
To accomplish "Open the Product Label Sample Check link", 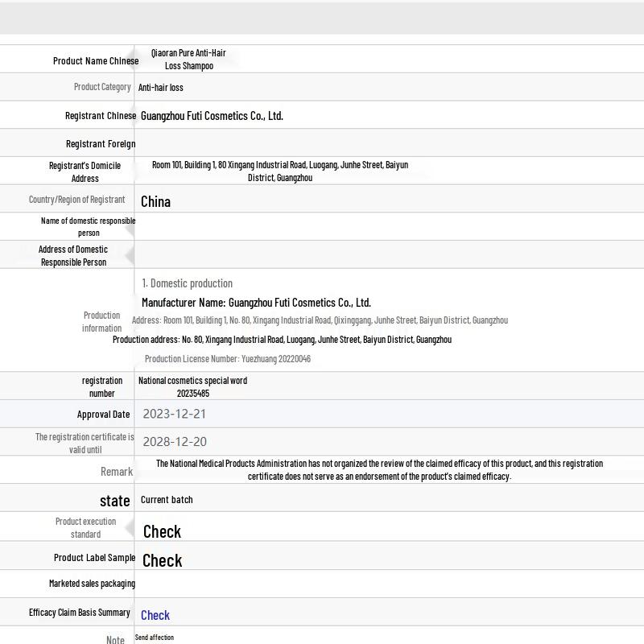I will [x=162, y=560].
